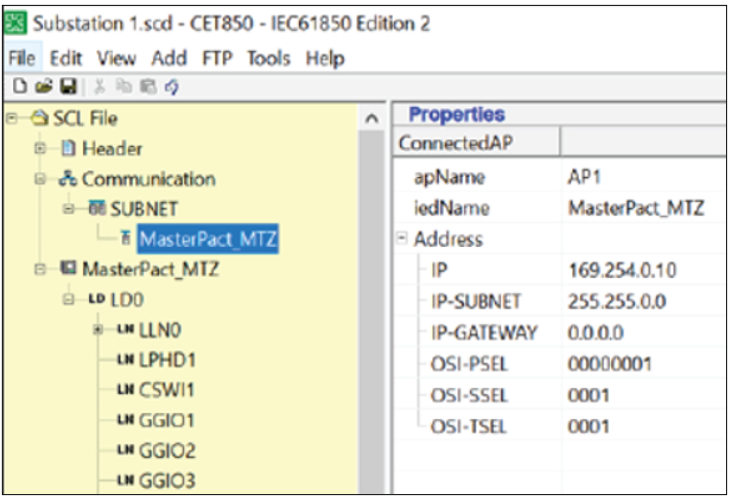
Task: Select the SCL File tree item
Action: tap(85, 118)
